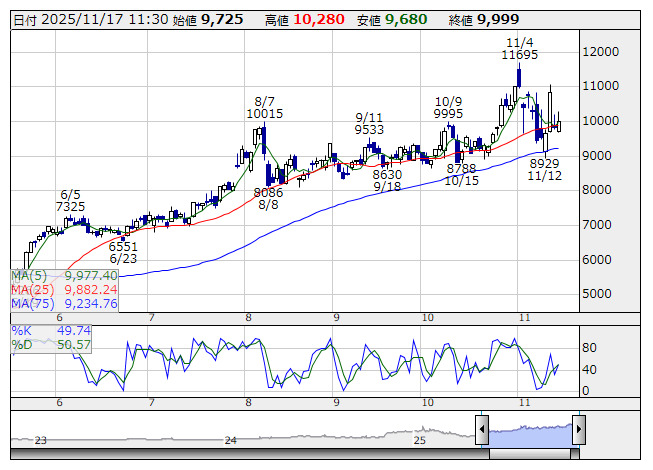Click the %K stochastic legend label
The image size is (653, 470).
coord(22,330)
